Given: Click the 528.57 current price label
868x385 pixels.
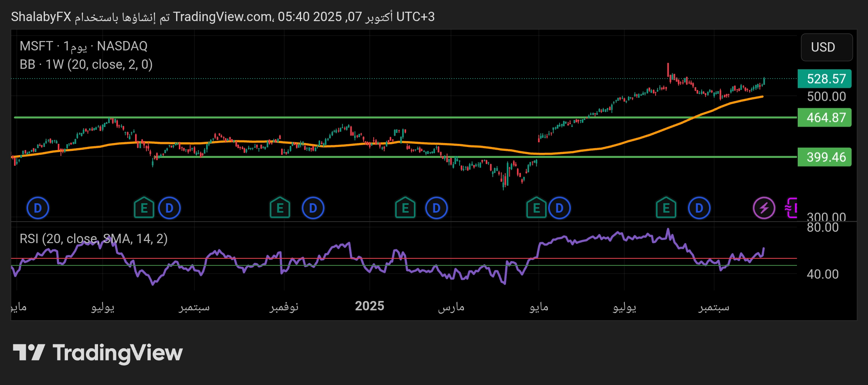Looking at the screenshot, I should [825, 79].
